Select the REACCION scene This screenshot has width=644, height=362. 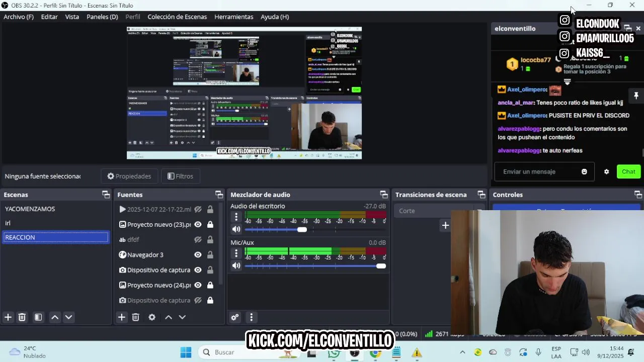pyautogui.click(x=56, y=237)
